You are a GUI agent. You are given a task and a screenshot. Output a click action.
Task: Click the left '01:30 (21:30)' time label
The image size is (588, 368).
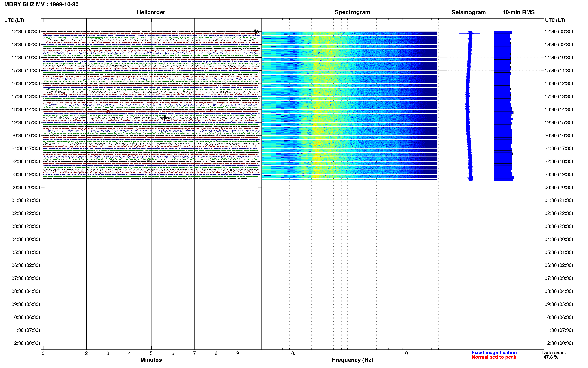click(26, 200)
